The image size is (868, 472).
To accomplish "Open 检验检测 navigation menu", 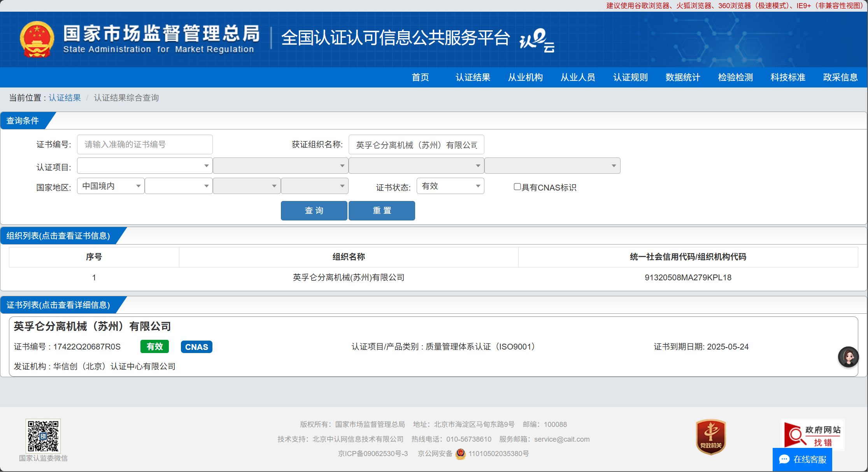I will coord(735,77).
